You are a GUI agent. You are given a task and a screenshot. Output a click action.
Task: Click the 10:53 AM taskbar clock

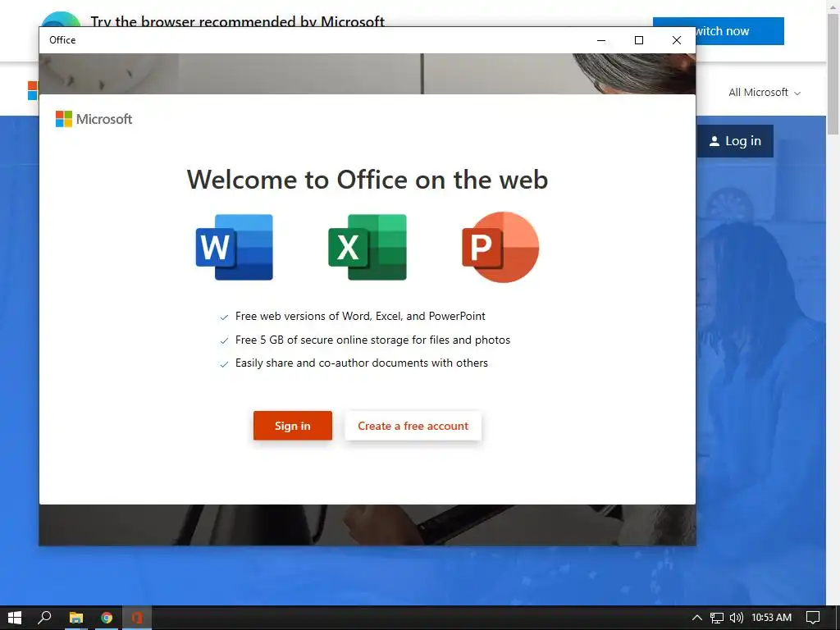point(771,618)
